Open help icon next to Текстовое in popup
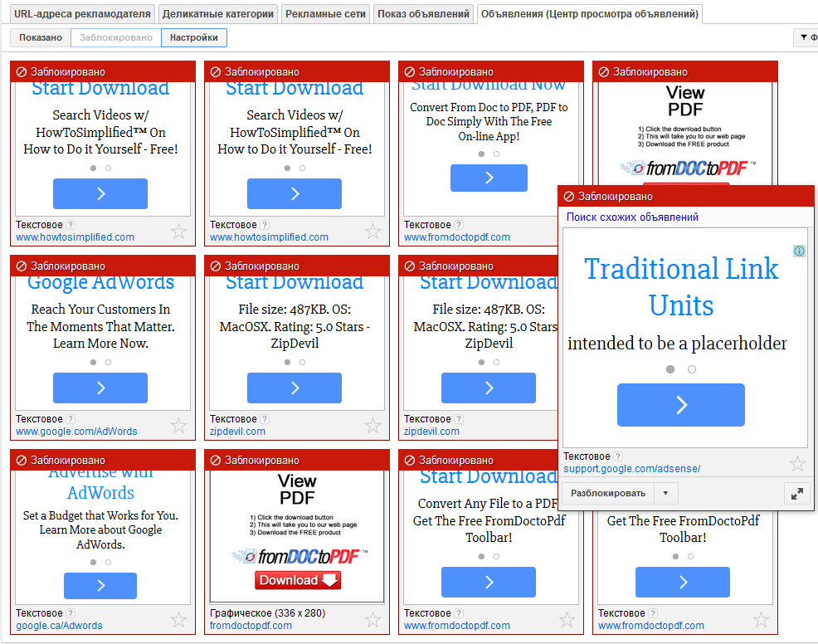Screen dimensions: 818x644 tap(618, 456)
